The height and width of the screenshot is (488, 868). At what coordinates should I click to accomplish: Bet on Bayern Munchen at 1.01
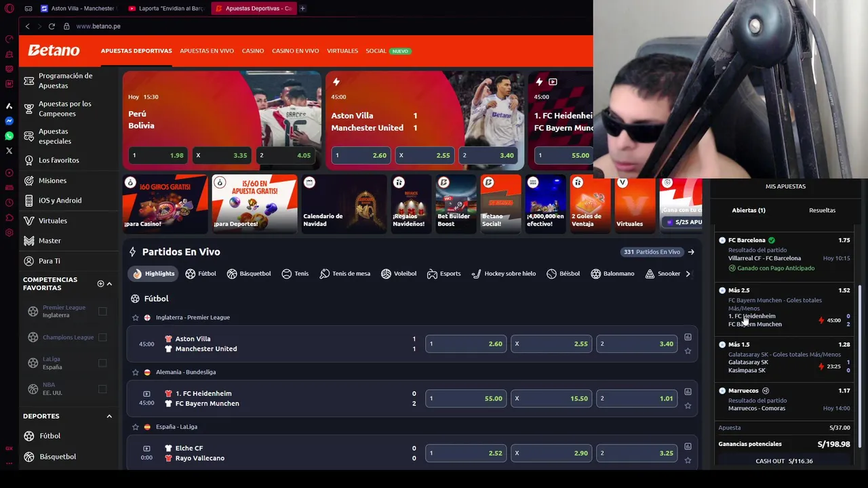[636, 399]
